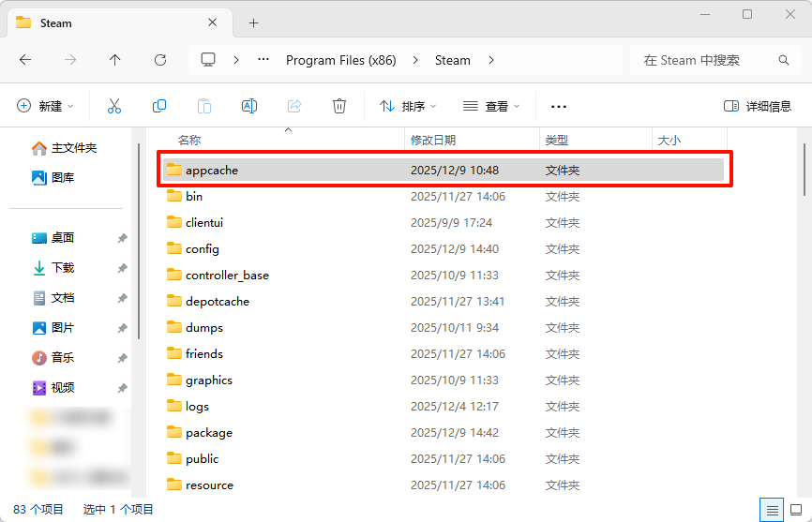Select the logs folder
812x522 pixels.
click(x=444, y=407)
